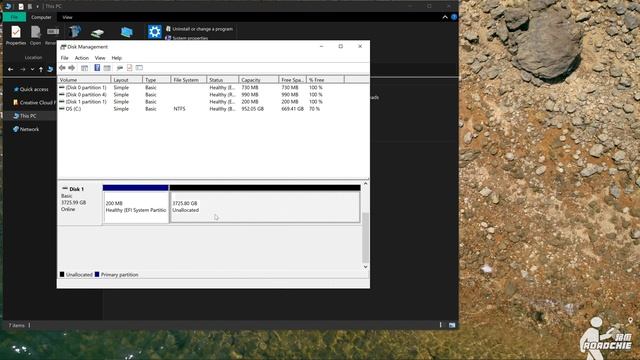Viewport: 640px width, 360px height.
Task: Select Creative Cloud Files in navigation pane
Action: coord(34,102)
